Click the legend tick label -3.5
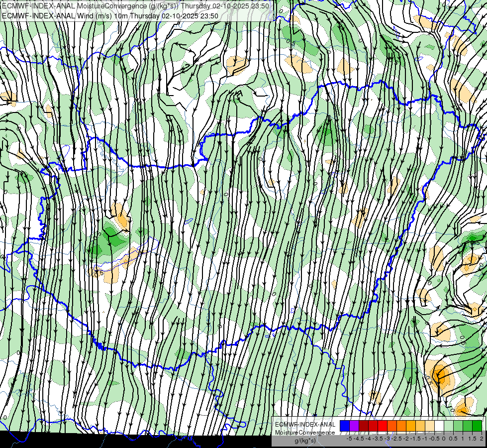487x448 pixels. (x=378, y=439)
